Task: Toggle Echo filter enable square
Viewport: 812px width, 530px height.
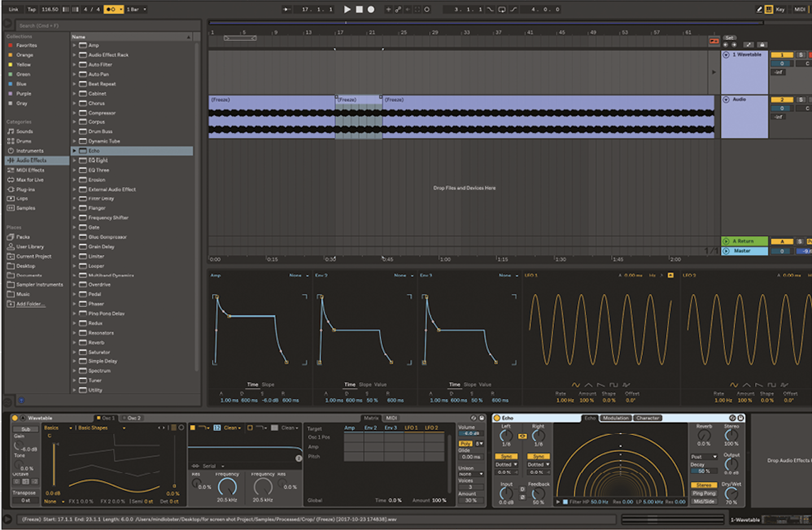Action: (565, 502)
